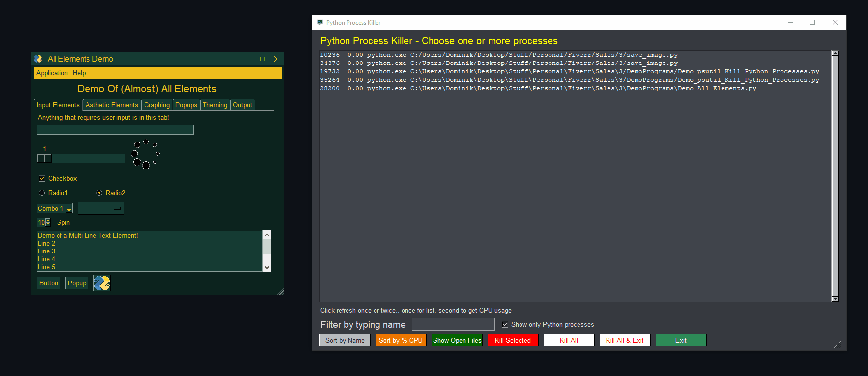The height and width of the screenshot is (376, 868).
Task: Click the animated loading spinner
Action: coord(145,154)
